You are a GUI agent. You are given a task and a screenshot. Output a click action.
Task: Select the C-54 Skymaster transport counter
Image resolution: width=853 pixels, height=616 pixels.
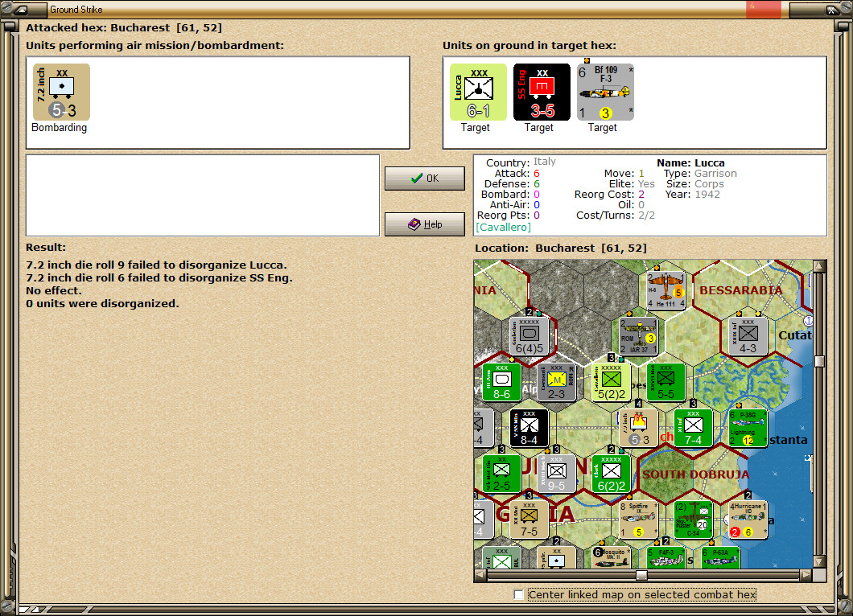click(x=693, y=519)
